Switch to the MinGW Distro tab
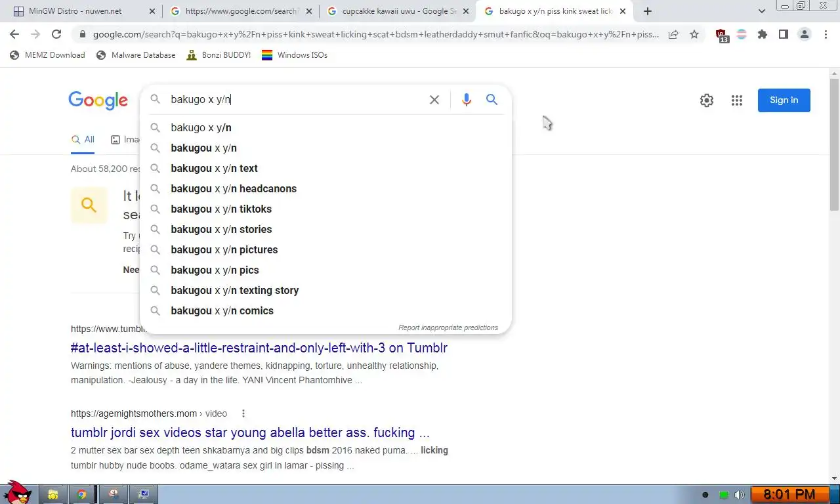The width and height of the screenshot is (840, 504). point(75,11)
